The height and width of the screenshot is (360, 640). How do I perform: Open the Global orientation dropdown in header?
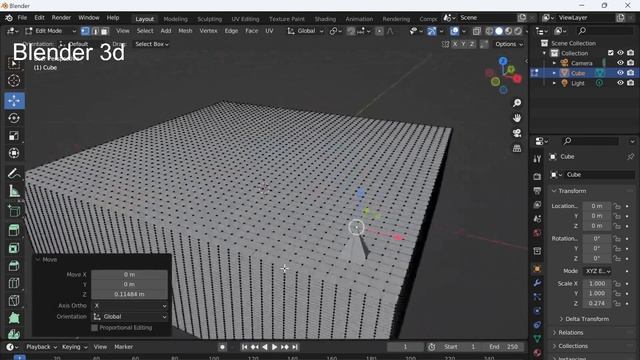(305, 31)
